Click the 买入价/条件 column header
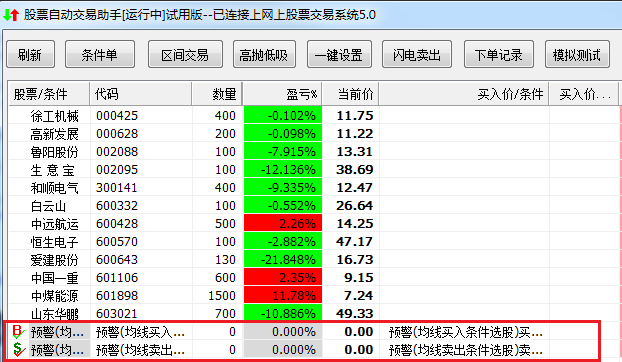 [x=464, y=94]
